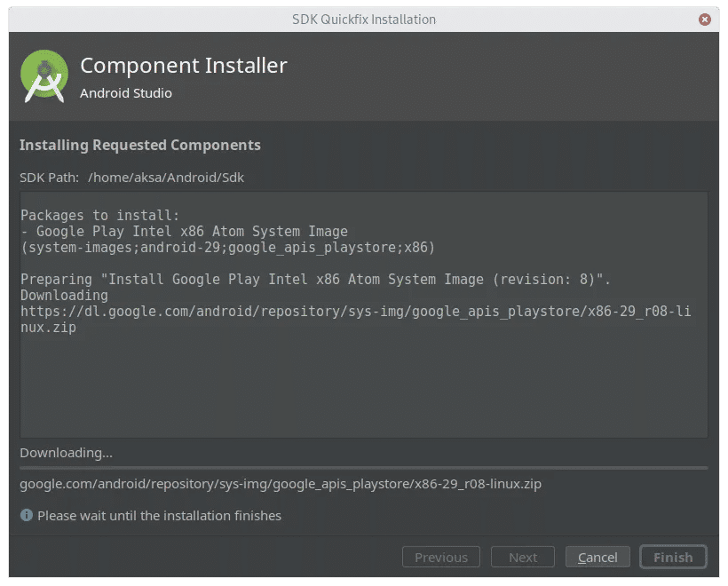Click the Finish button

[x=673, y=558]
